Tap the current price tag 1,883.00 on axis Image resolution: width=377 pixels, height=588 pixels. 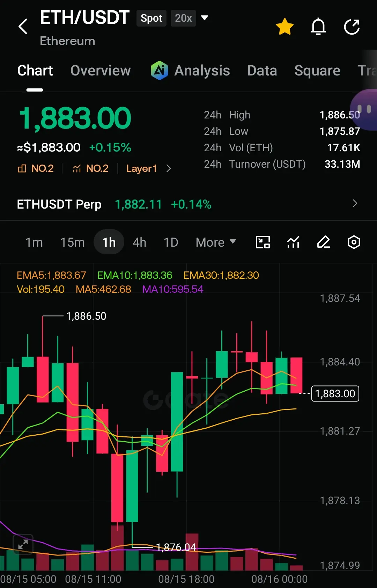coord(335,394)
